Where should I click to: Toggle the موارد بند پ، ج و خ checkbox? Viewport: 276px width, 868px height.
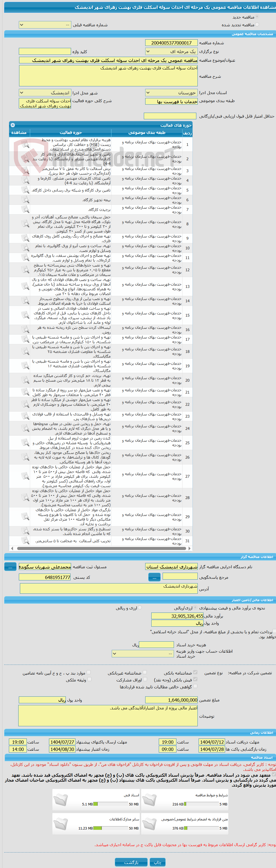(x=89, y=672)
